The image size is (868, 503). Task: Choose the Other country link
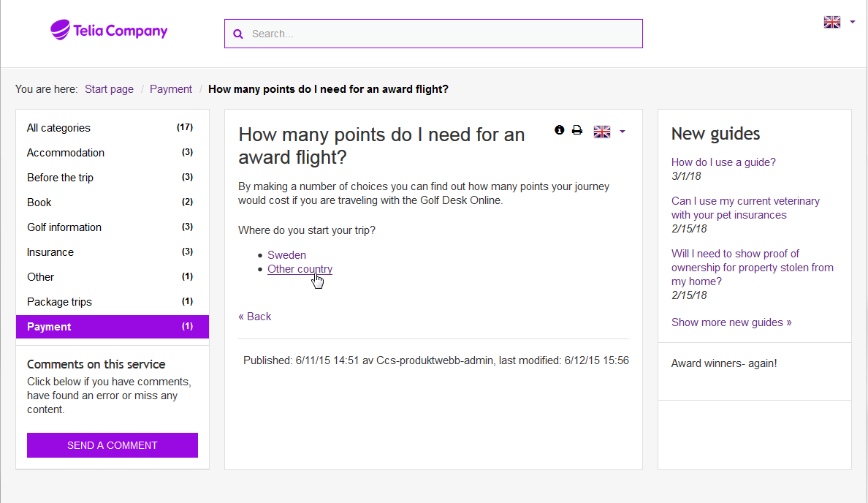click(300, 269)
